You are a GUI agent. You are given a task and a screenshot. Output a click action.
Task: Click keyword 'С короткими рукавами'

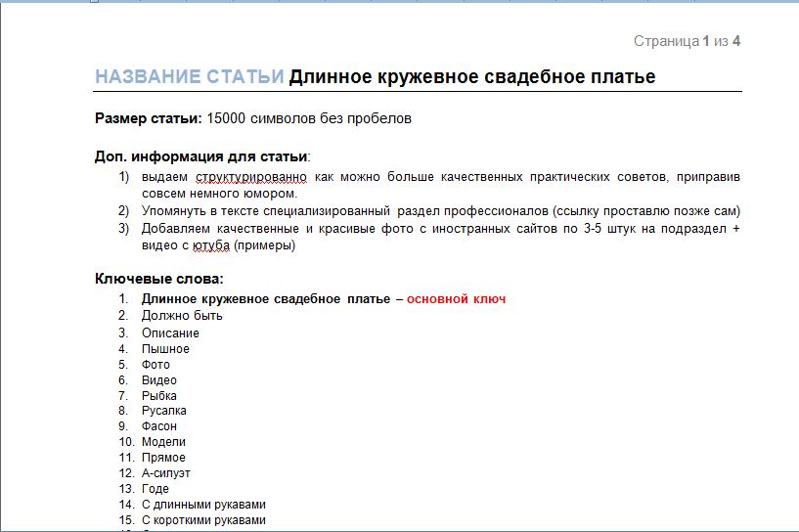pyautogui.click(x=203, y=520)
